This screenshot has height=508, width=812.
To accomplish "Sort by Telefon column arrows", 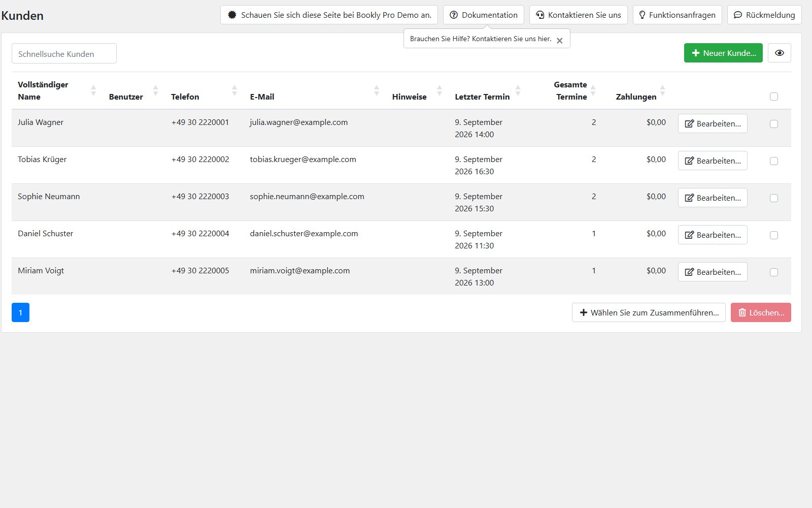I will click(x=234, y=90).
